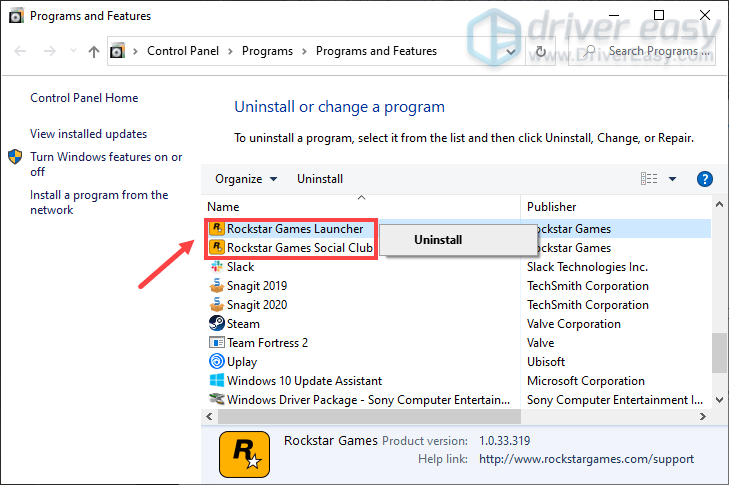
Task: Refresh the Programs and Features list
Action: tap(541, 51)
